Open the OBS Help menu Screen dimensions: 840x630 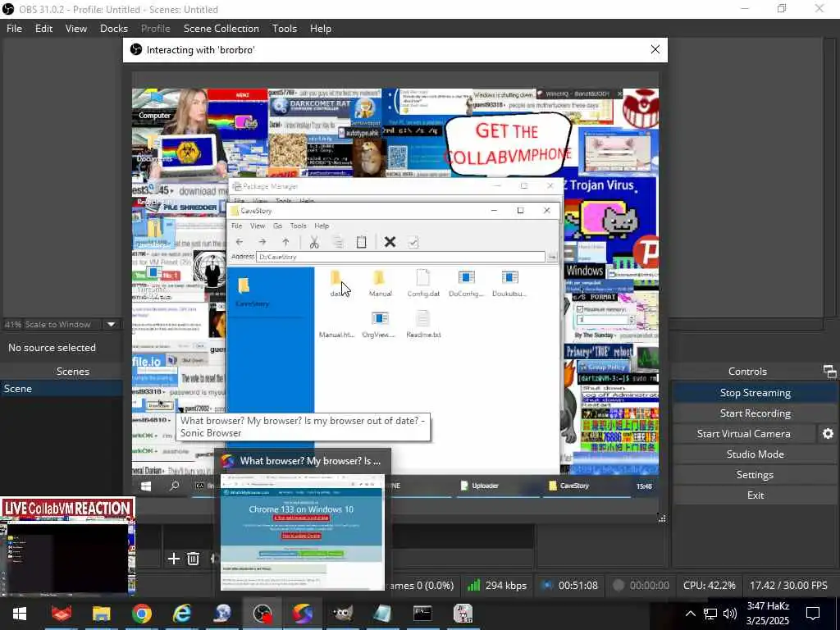coord(321,29)
